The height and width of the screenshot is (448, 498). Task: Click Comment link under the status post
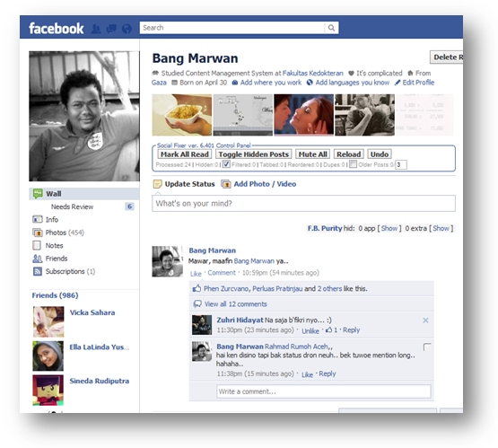(222, 273)
